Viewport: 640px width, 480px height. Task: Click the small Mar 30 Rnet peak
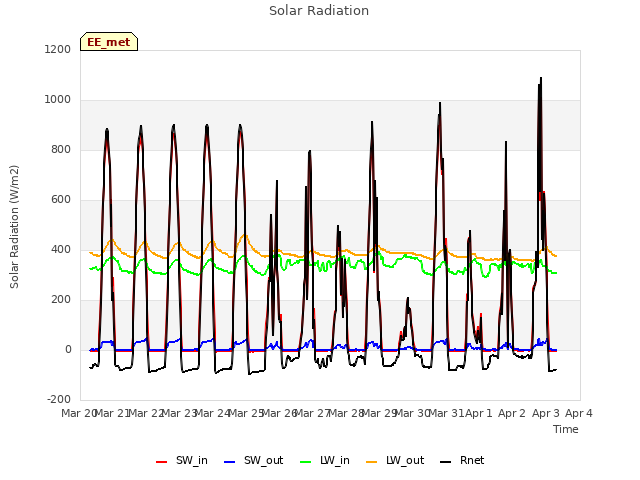[407, 298]
